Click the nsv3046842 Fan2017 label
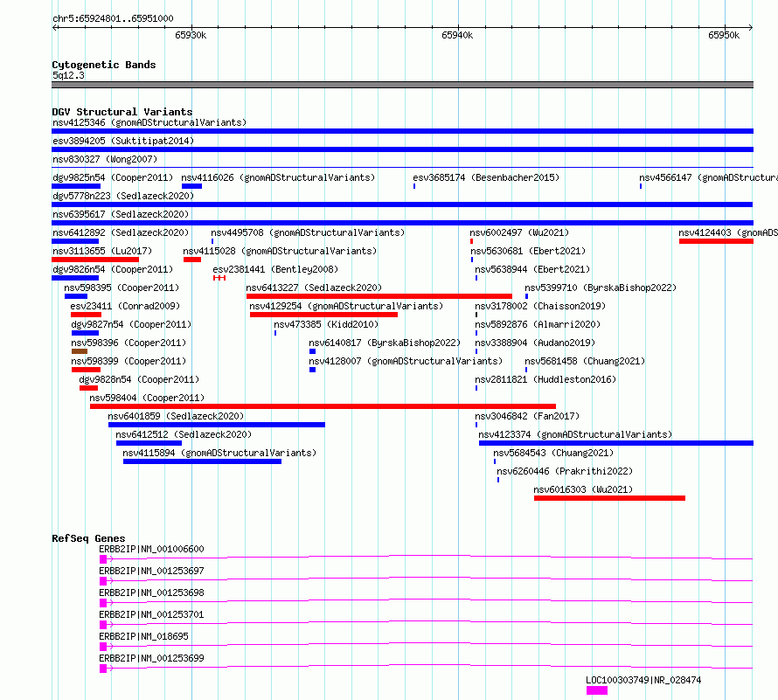Image resolution: width=778 pixels, height=700 pixels. tap(527, 416)
